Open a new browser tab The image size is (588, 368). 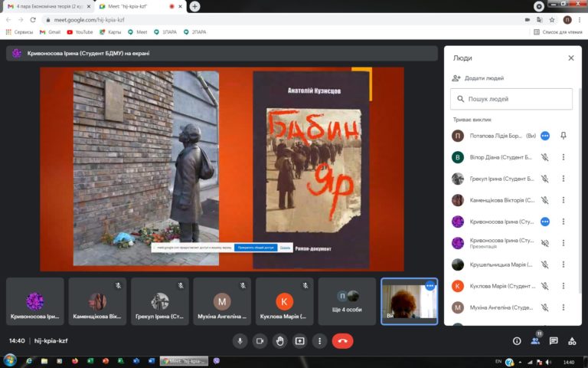(194, 6)
